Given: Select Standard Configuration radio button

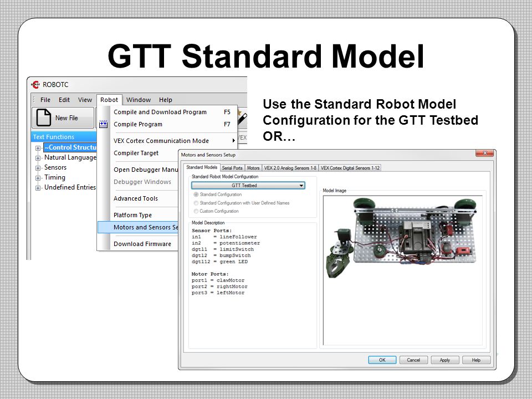Looking at the screenshot, I should (196, 195).
